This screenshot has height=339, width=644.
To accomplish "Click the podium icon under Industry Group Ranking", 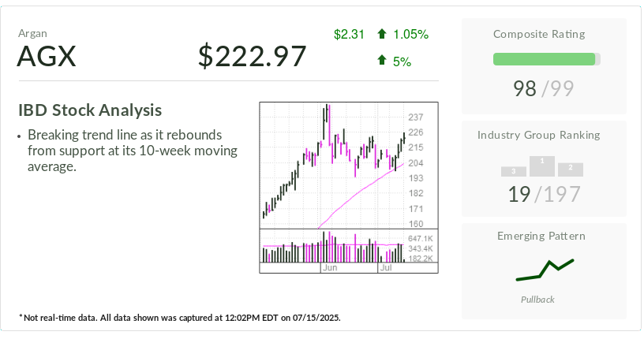I will [542, 166].
